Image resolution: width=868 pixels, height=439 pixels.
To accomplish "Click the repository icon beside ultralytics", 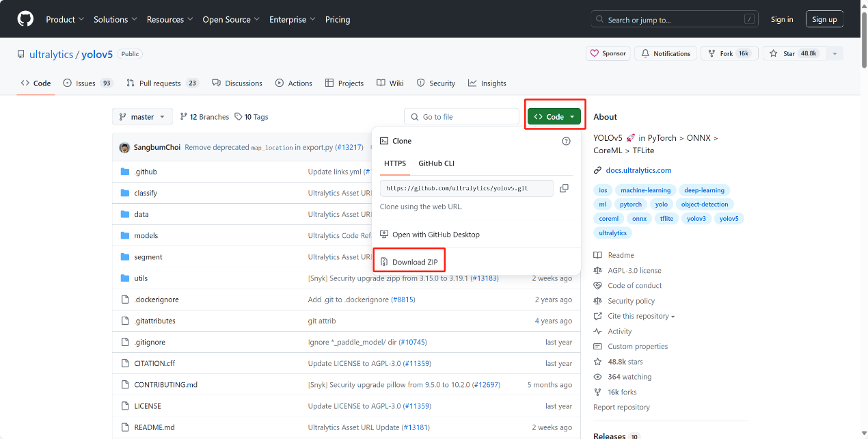I will click(21, 54).
